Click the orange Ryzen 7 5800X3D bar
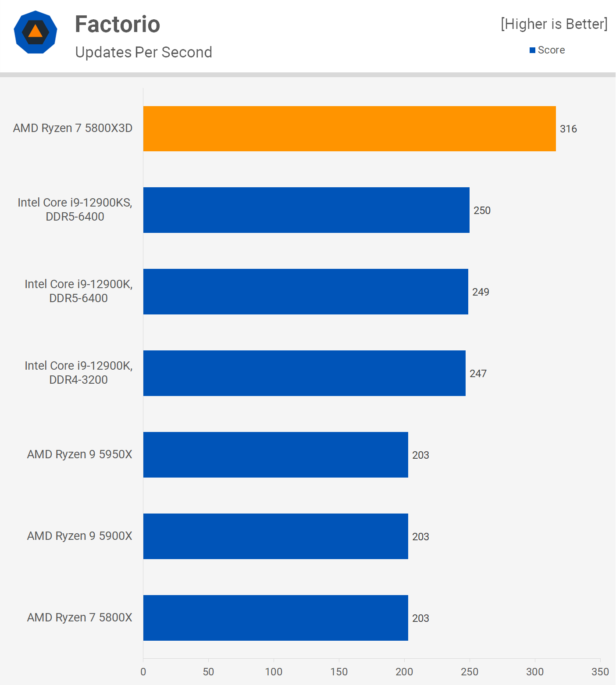The height and width of the screenshot is (685, 616). (x=349, y=128)
